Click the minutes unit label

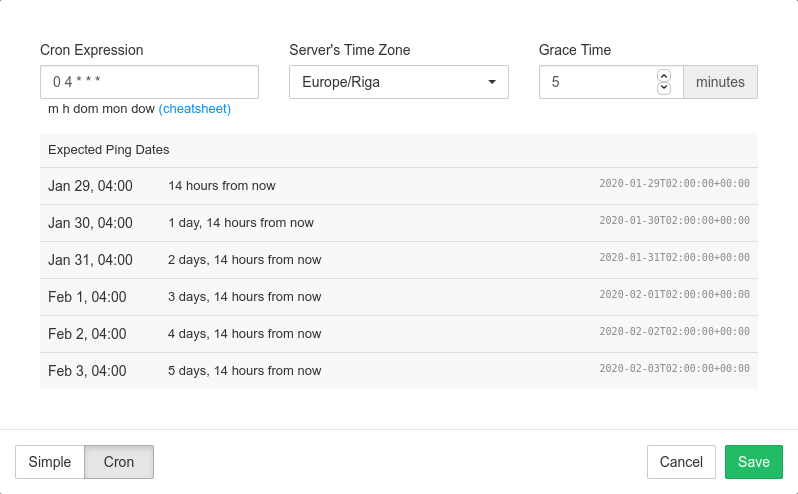coord(720,82)
